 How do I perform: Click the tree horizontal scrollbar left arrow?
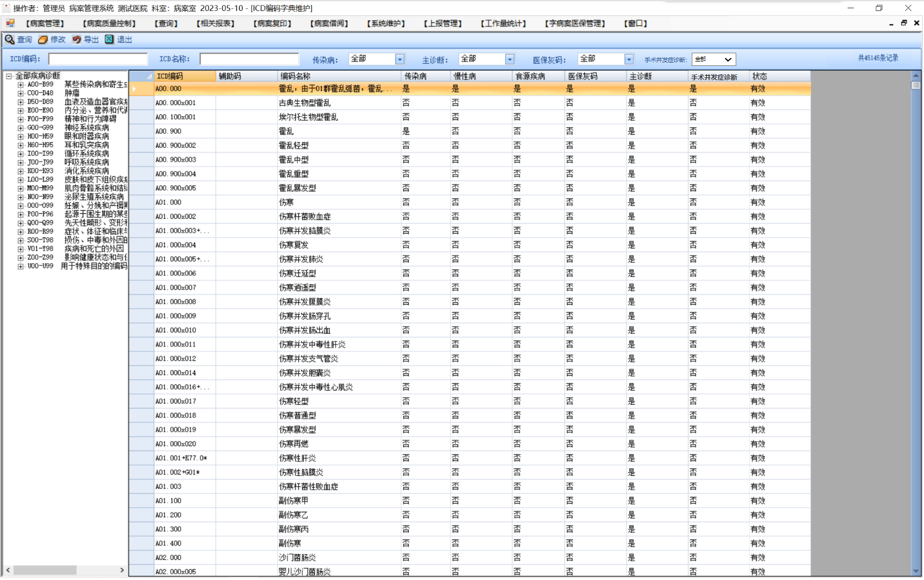pos(8,570)
